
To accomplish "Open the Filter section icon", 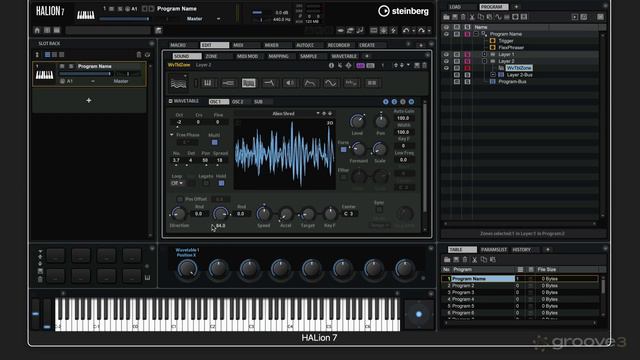I will [x=269, y=83].
